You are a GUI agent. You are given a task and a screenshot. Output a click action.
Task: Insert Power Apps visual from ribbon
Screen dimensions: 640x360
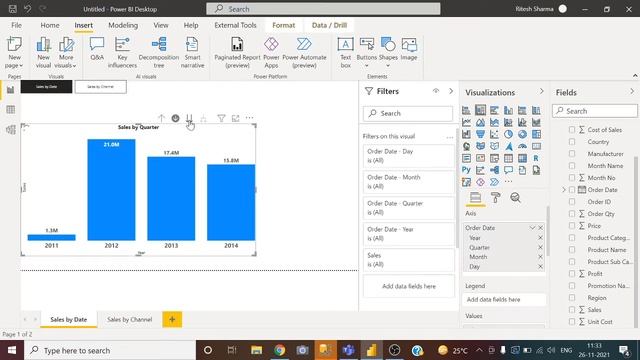[x=271, y=53]
